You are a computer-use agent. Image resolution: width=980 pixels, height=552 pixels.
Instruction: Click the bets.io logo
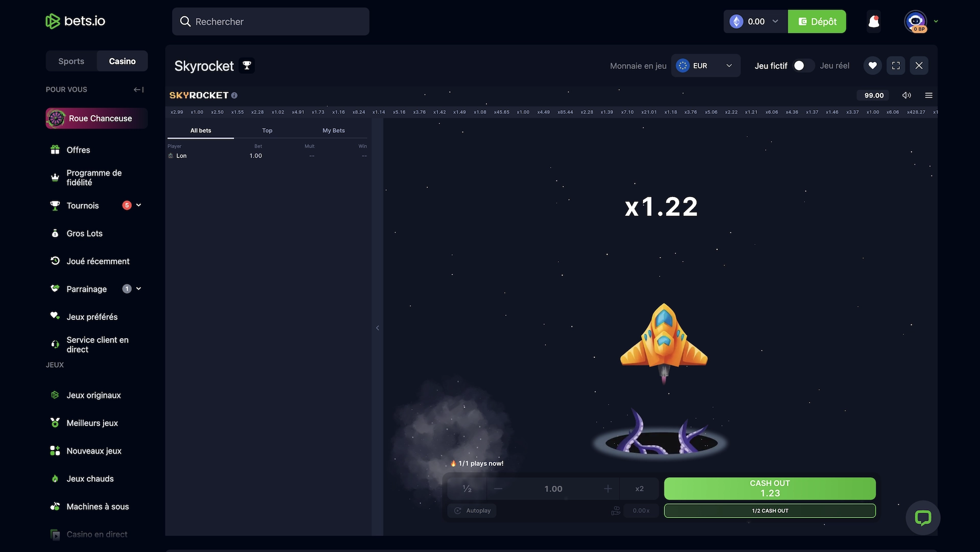[75, 21]
